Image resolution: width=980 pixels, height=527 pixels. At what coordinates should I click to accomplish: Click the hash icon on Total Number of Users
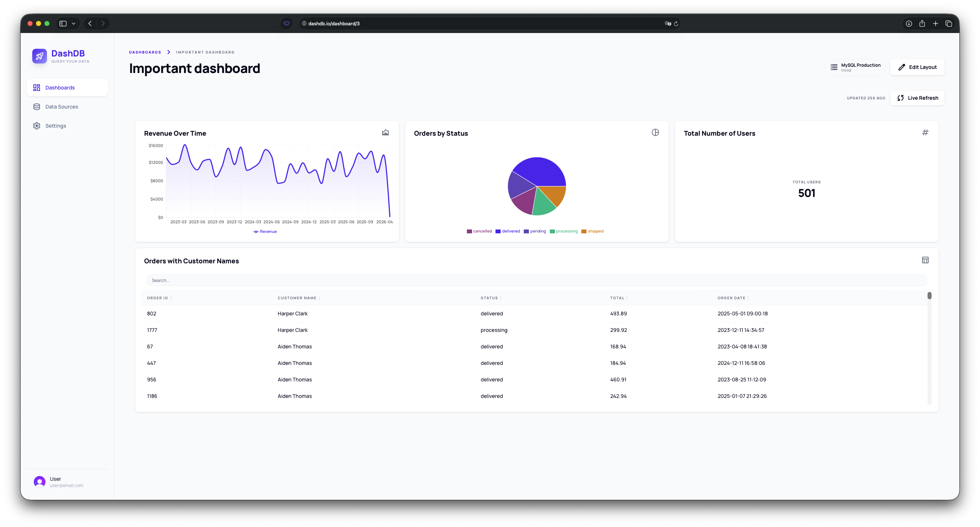click(x=925, y=132)
